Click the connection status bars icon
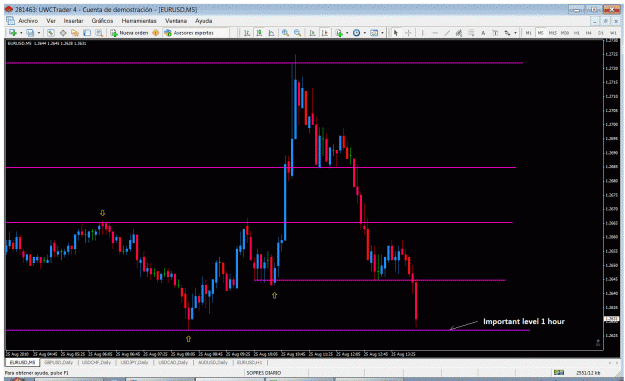625x381 pixels. (x=559, y=372)
